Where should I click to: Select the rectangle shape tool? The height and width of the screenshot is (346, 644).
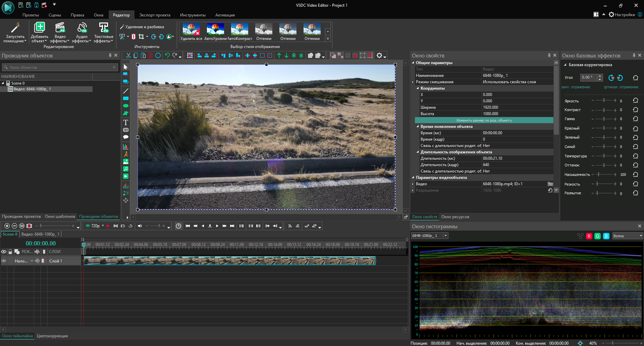[x=126, y=98]
